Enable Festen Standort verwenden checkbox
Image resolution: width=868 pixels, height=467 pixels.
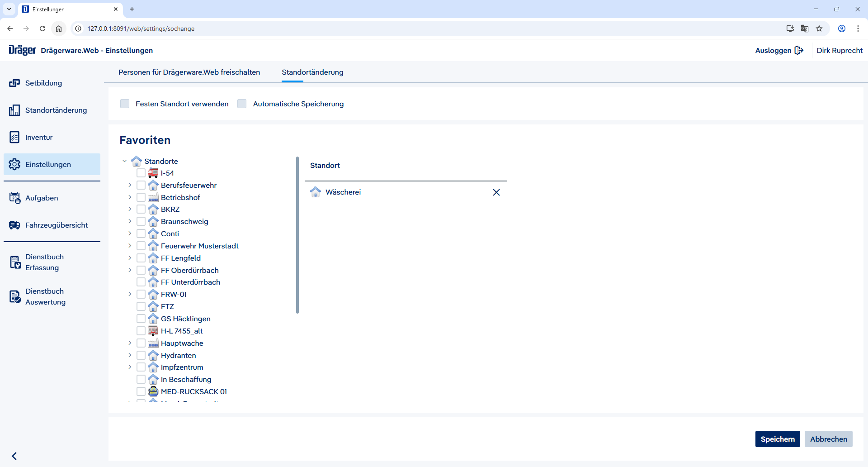click(125, 104)
